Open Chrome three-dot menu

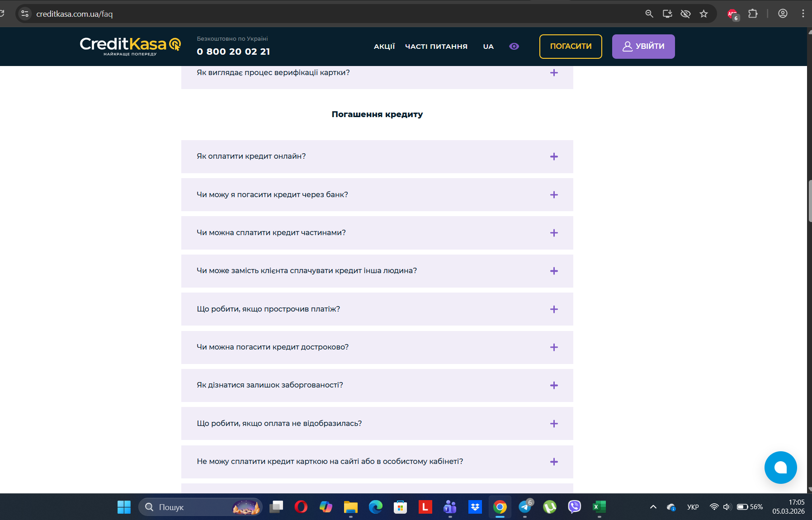click(x=803, y=14)
